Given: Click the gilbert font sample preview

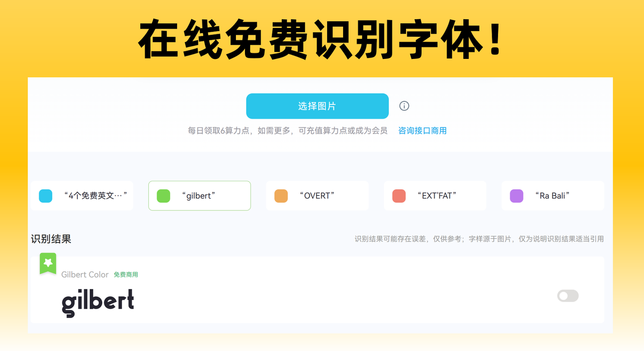Looking at the screenshot, I should coord(98,302).
